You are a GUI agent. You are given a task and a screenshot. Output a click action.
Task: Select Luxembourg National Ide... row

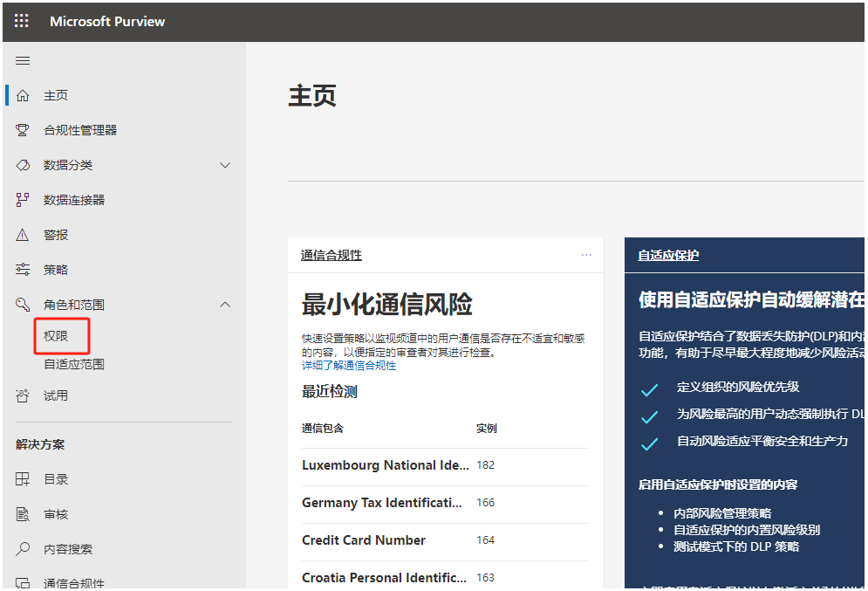pos(446,465)
